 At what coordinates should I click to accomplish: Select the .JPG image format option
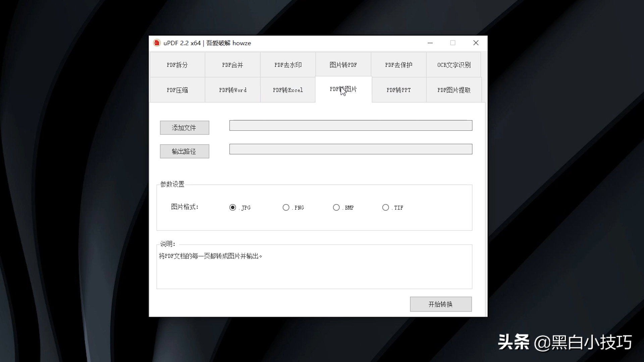[x=233, y=207]
